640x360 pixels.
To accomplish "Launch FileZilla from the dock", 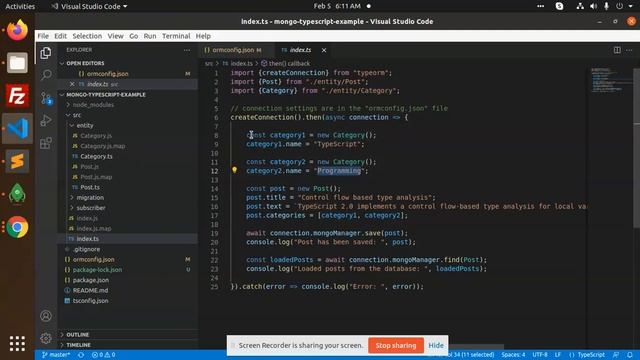I will 17,96.
